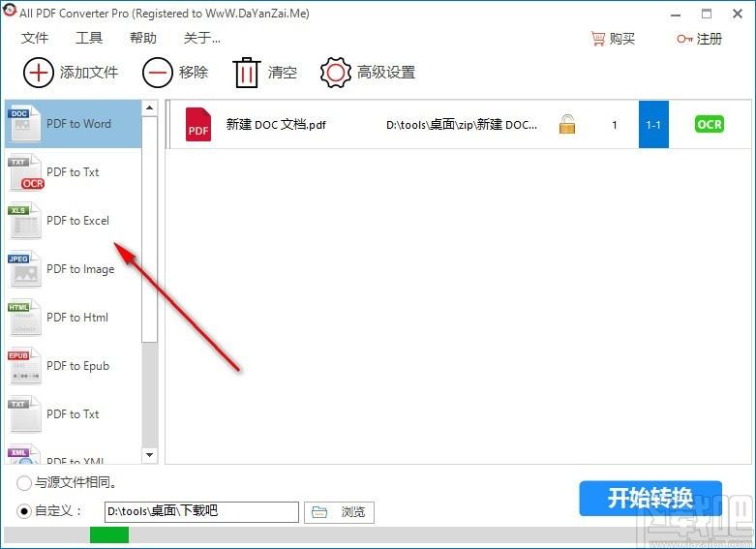Click the format list scrollbar thumb
The image size is (756, 549).
pyautogui.click(x=149, y=229)
